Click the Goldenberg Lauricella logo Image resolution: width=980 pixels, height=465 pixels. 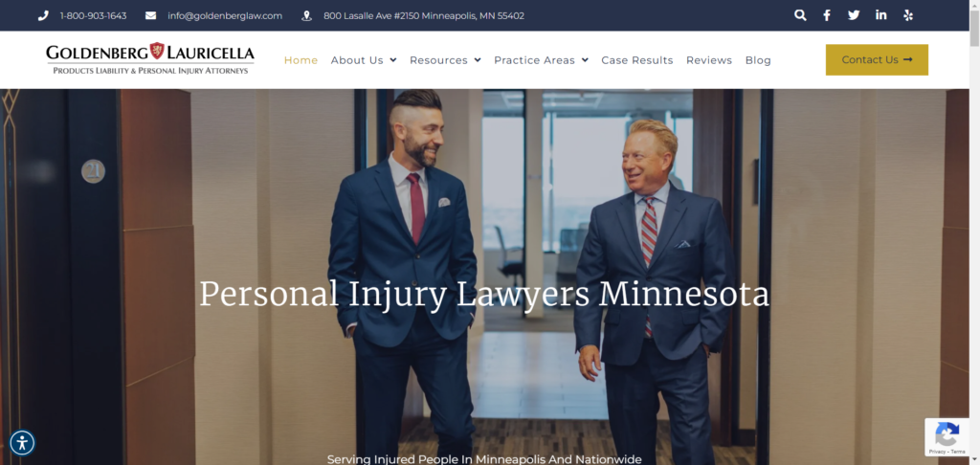pos(150,58)
